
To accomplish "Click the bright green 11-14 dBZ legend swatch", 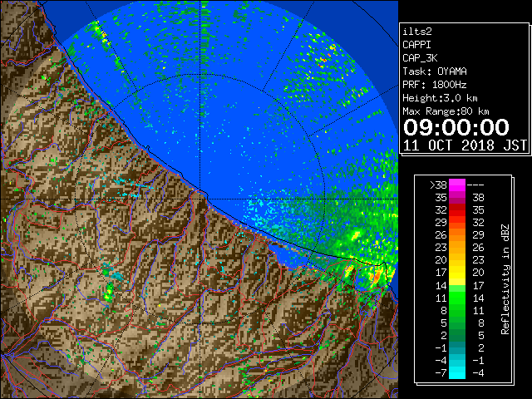I will pyautogui.click(x=457, y=298).
